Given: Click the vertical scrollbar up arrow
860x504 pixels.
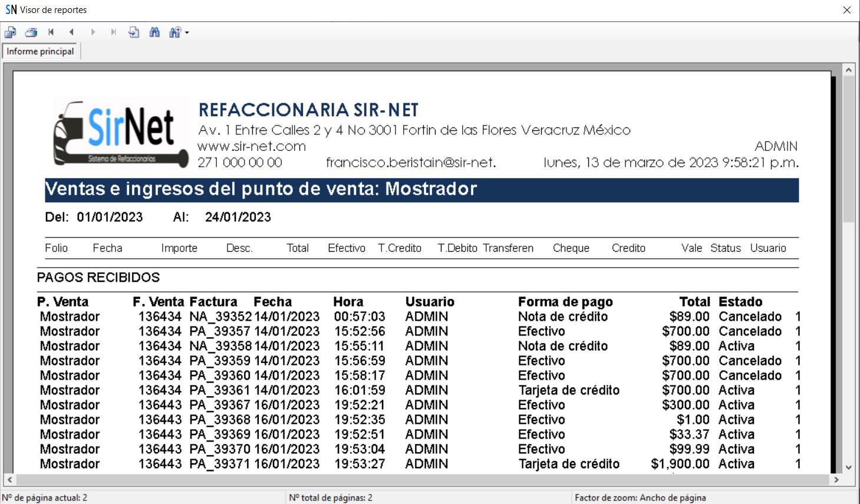Looking at the screenshot, I should coord(849,70).
